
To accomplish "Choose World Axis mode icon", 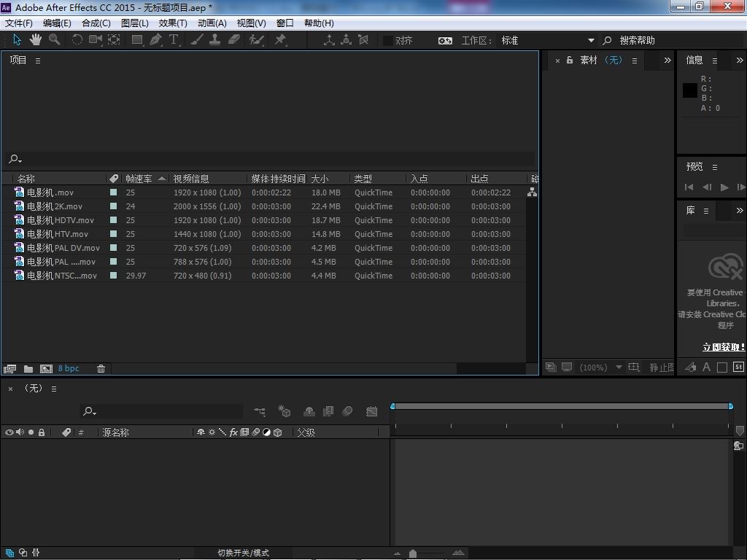I will [347, 40].
